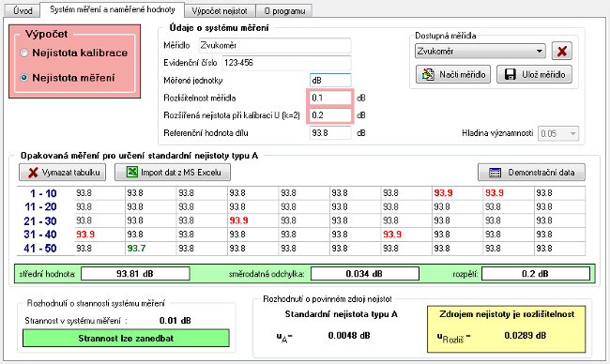Click the Rozlišitelnost měřidla 0.1 field
Viewport: 610px width, 364px height.
(330, 98)
